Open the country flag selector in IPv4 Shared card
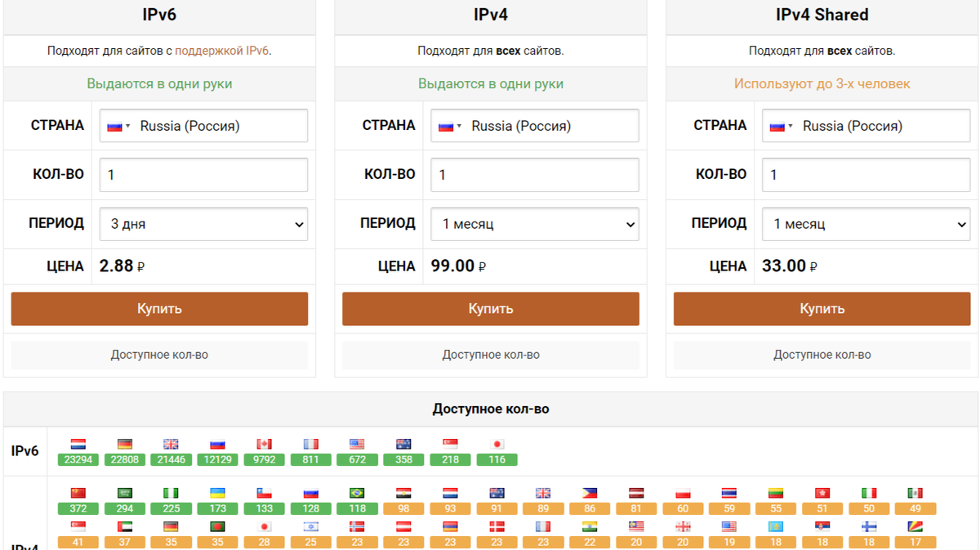This screenshot has height=550, width=980. pyautogui.click(x=781, y=126)
